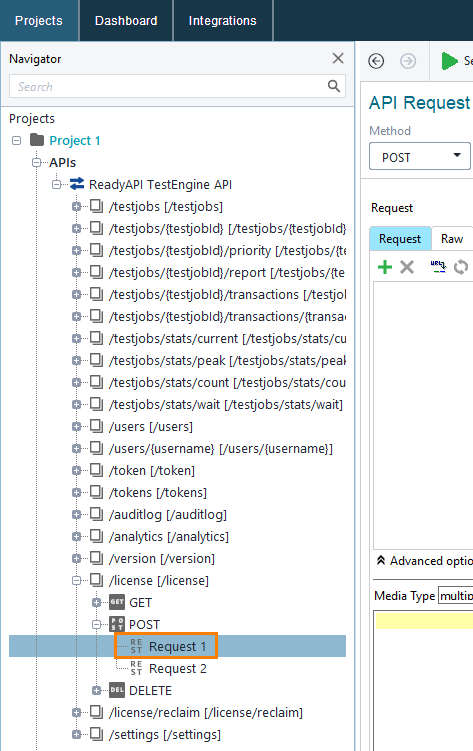This screenshot has height=751, width=473.
Task: Expand the DELETE method node
Action: point(97,691)
